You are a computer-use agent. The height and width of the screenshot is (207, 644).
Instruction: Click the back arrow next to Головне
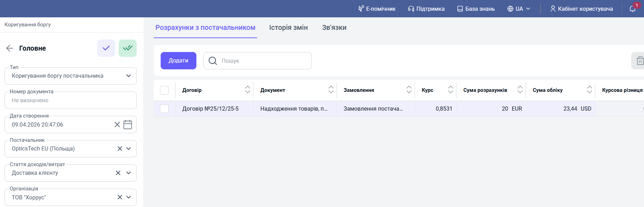click(10, 48)
